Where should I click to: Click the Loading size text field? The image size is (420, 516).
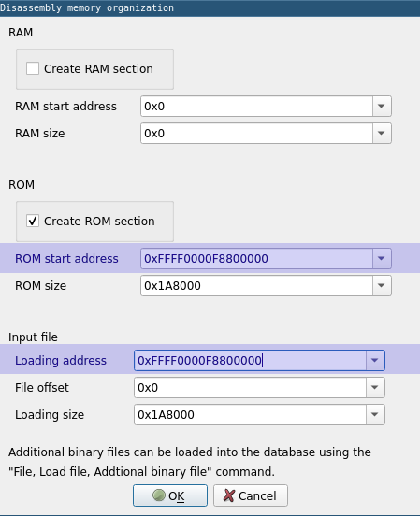click(250, 415)
